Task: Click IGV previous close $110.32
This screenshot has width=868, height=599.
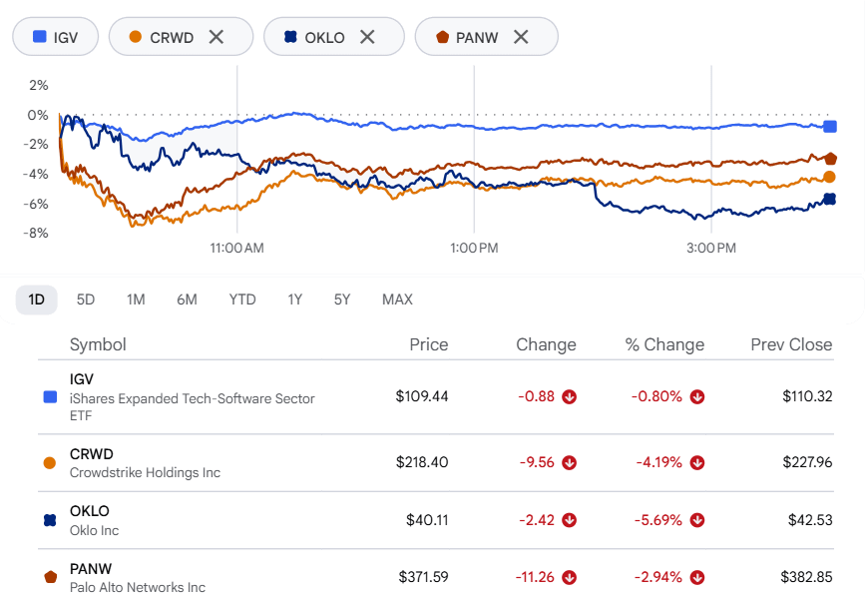Action: coord(807,396)
